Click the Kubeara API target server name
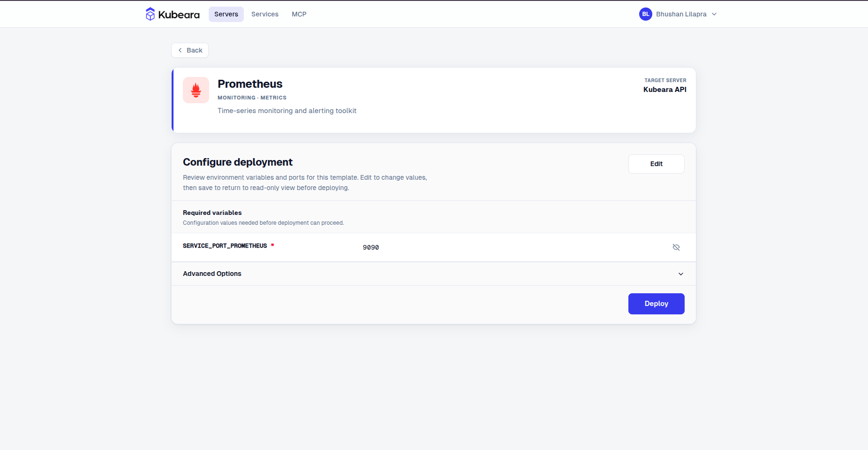Screen dimensions: 868x450 [665, 90]
